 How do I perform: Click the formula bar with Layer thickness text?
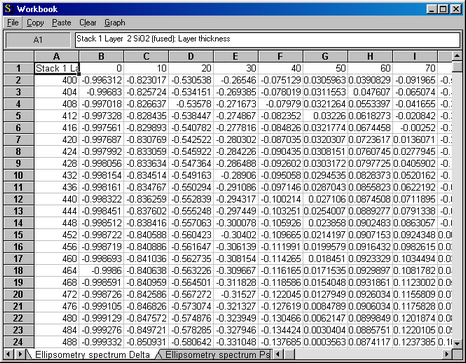pos(267,40)
